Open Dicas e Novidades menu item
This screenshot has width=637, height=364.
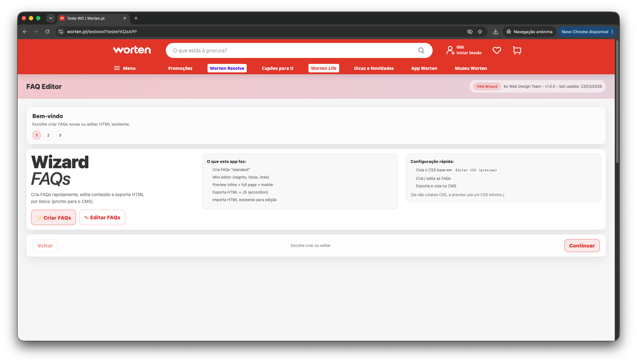374,68
